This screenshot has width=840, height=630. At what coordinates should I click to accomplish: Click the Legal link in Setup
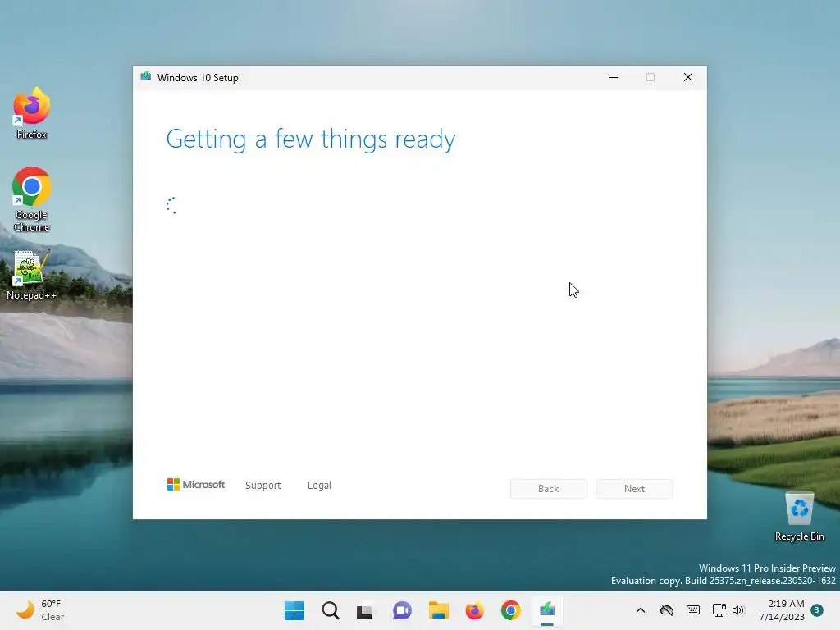[319, 486]
